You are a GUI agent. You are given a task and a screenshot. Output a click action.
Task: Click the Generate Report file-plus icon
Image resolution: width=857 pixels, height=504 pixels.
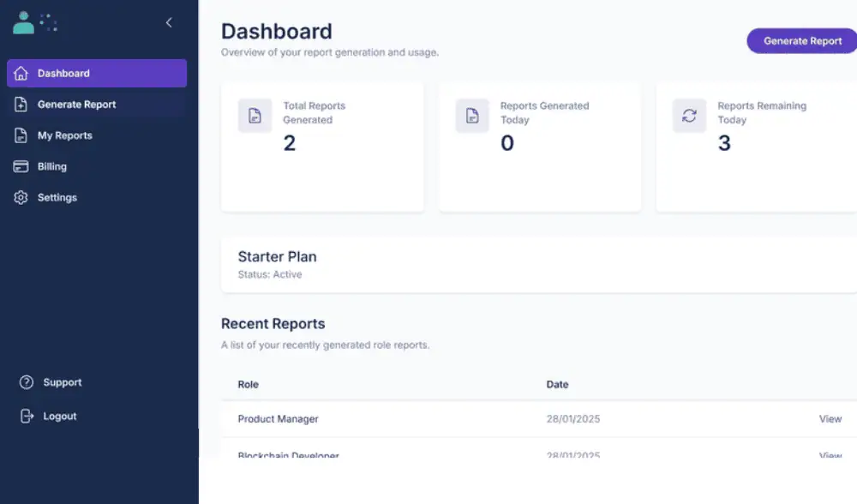(21, 105)
